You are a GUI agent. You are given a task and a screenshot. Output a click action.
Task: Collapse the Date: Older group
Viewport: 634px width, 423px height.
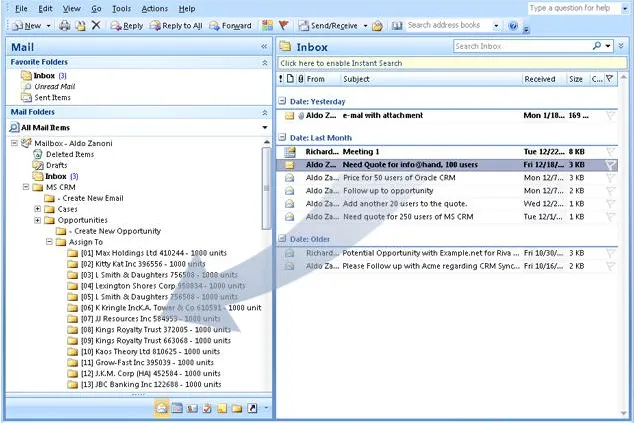tap(282, 239)
